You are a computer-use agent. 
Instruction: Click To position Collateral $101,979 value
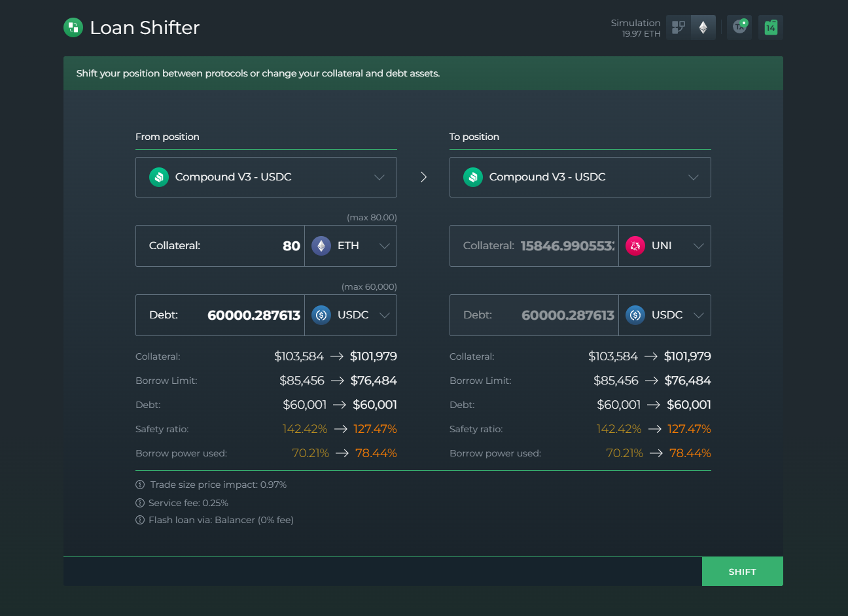coord(688,356)
